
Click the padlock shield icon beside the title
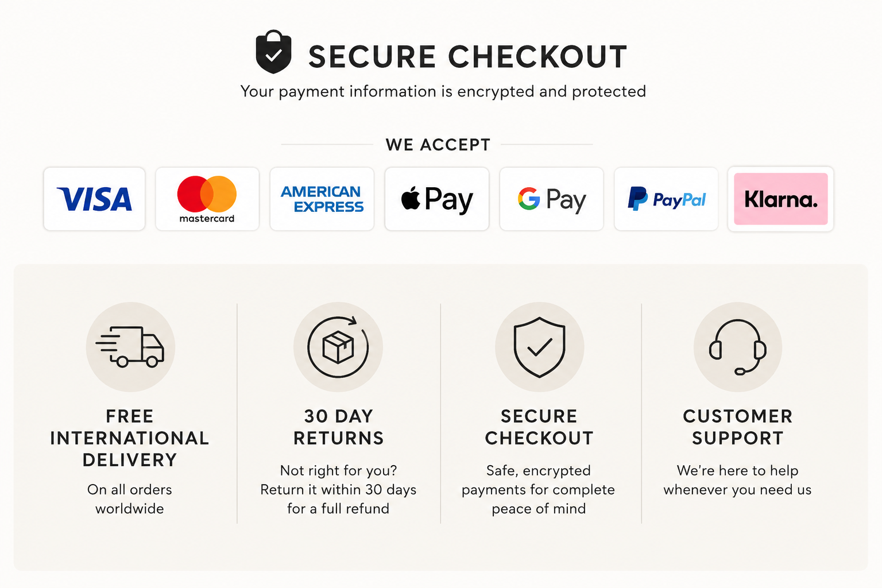[273, 52]
